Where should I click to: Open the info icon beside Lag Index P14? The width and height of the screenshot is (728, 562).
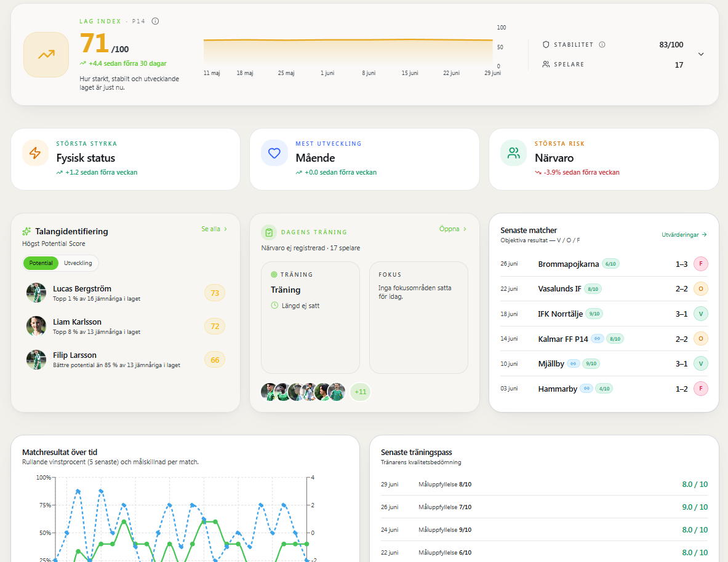pos(156,21)
